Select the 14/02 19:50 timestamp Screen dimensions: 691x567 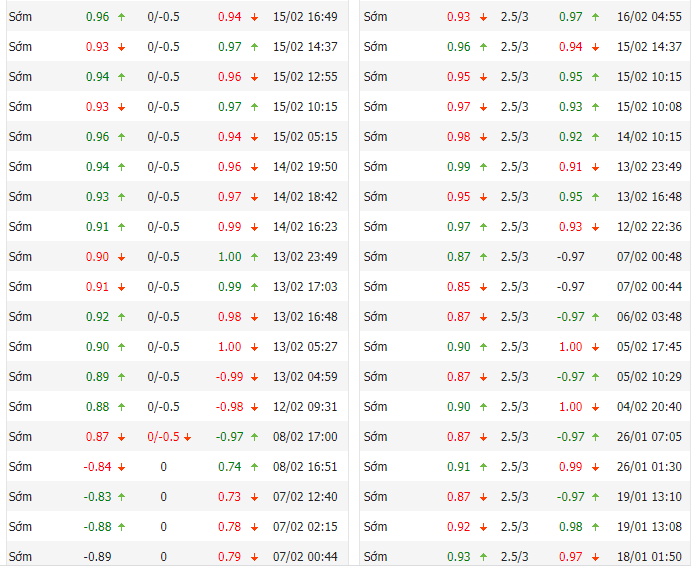(305, 167)
